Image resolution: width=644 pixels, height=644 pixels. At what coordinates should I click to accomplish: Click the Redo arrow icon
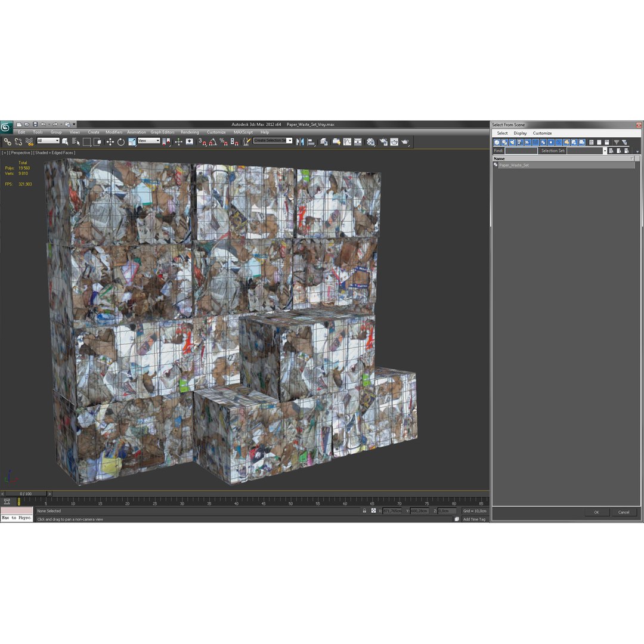[x=55, y=125]
